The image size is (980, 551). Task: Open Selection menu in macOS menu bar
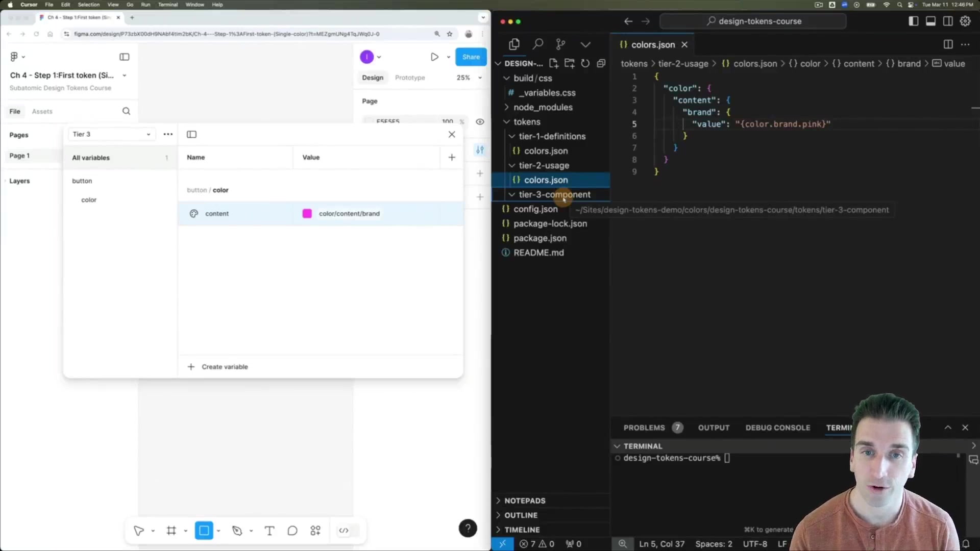point(89,5)
